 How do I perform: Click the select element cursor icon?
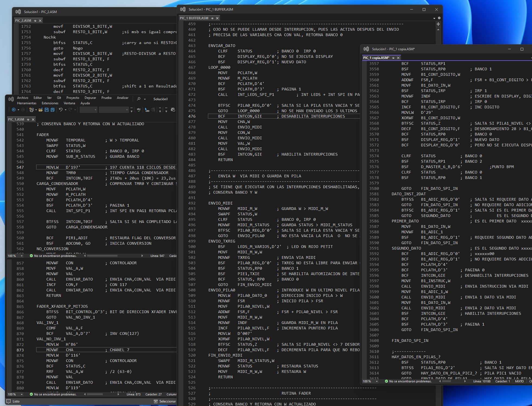pyautogui.click(x=147, y=110)
